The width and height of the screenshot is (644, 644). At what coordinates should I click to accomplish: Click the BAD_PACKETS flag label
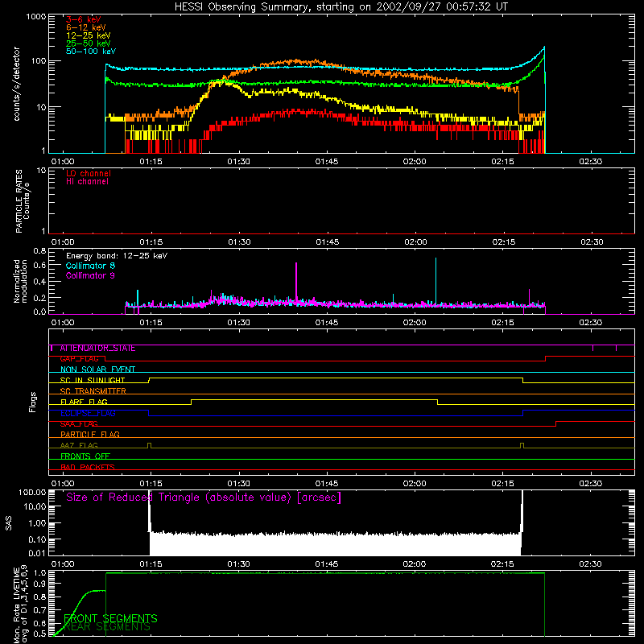pos(88,468)
